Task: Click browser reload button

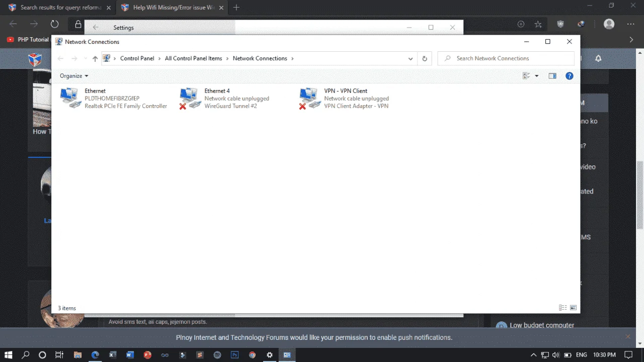Action: (54, 24)
